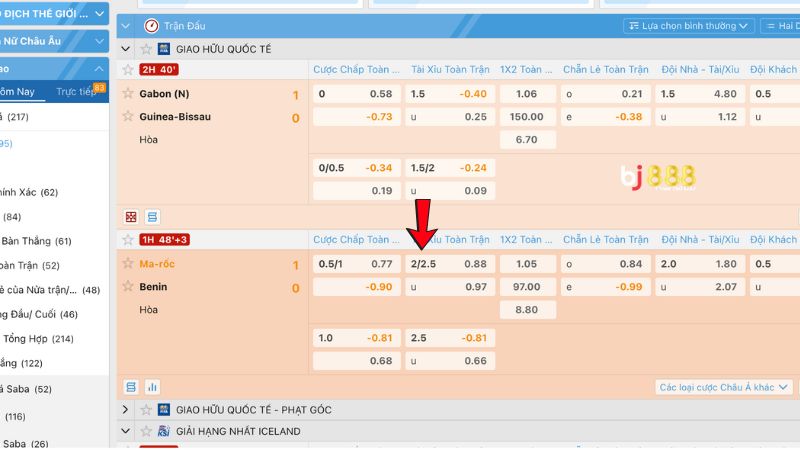The width and height of the screenshot is (800, 450).
Task: Favorite team Guinea-Bissau star
Action: [128, 116]
